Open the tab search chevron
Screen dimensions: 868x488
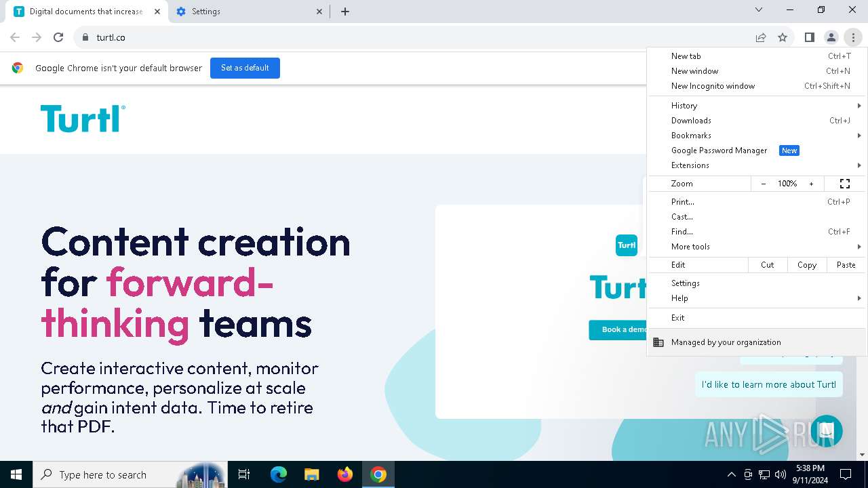click(759, 9)
